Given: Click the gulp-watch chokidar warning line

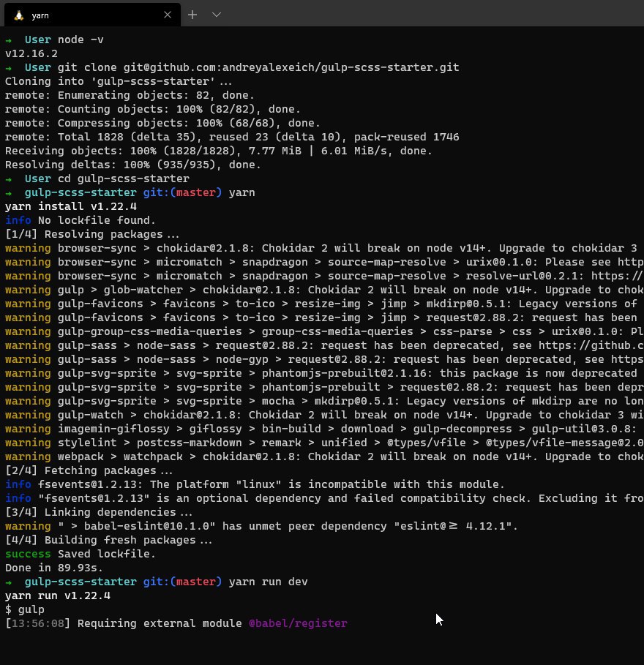Looking at the screenshot, I should [324, 416].
